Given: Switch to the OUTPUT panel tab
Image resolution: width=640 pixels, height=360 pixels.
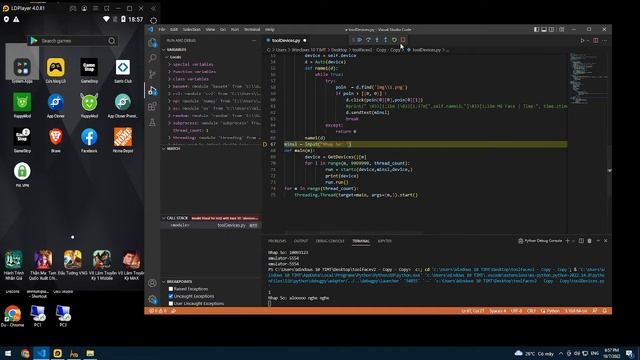Looking at the screenshot, I should (301, 241).
